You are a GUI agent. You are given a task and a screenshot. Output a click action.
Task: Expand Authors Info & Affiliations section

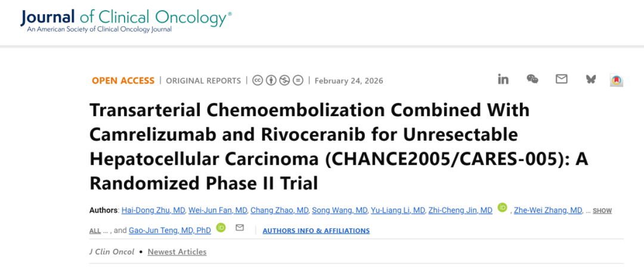[316, 231]
